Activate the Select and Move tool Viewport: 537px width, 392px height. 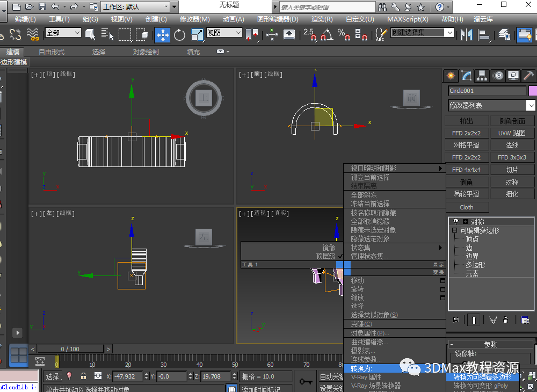163,35
